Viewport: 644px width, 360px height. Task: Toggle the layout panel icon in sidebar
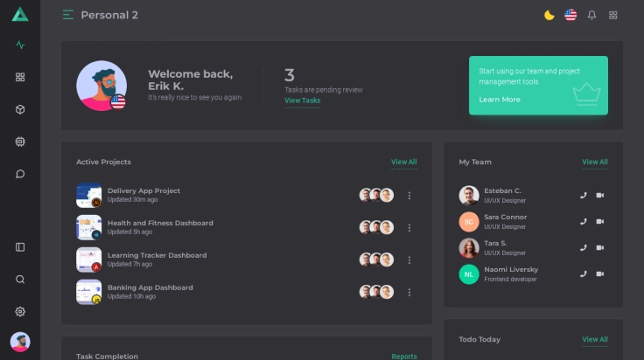[x=20, y=247]
